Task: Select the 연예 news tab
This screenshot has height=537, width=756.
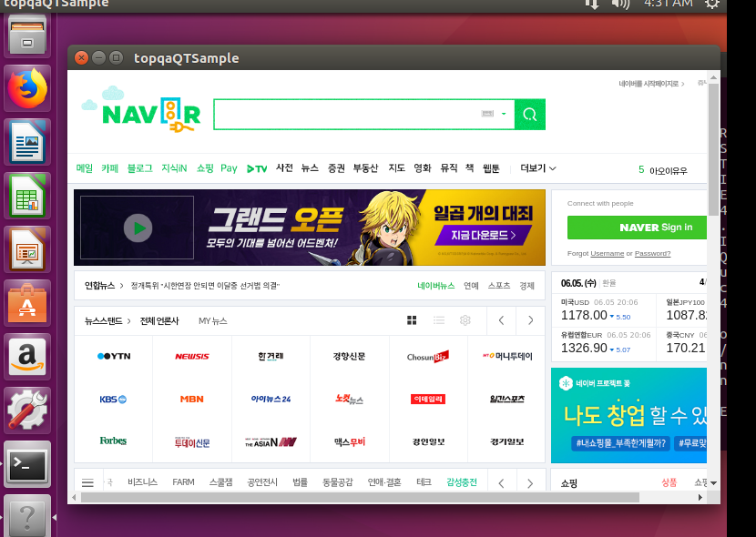Action: 471,286
